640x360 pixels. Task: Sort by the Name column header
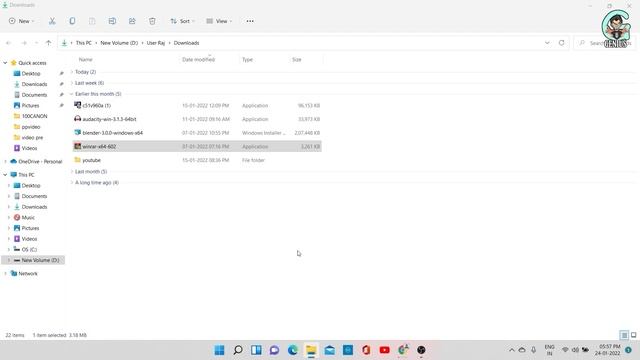click(85, 60)
